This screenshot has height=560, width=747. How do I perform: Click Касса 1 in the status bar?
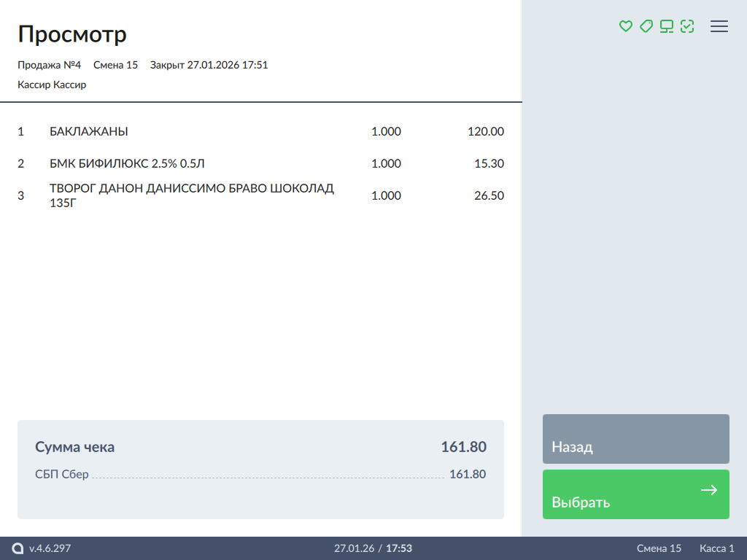716,548
